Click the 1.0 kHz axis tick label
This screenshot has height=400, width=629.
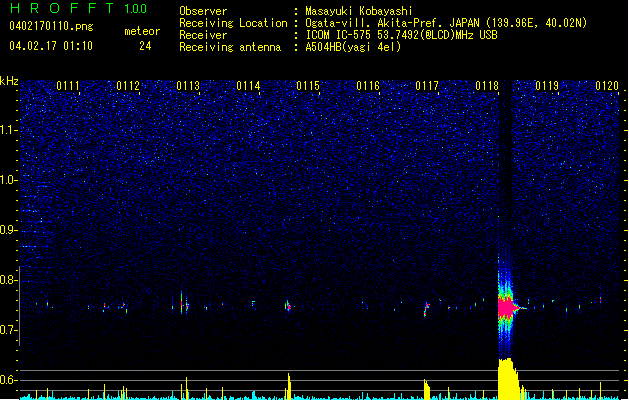point(8,180)
